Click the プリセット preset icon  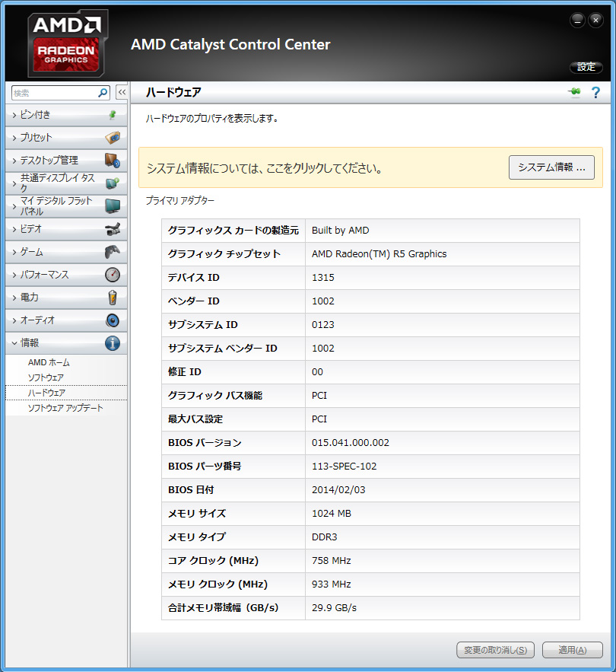click(113, 138)
